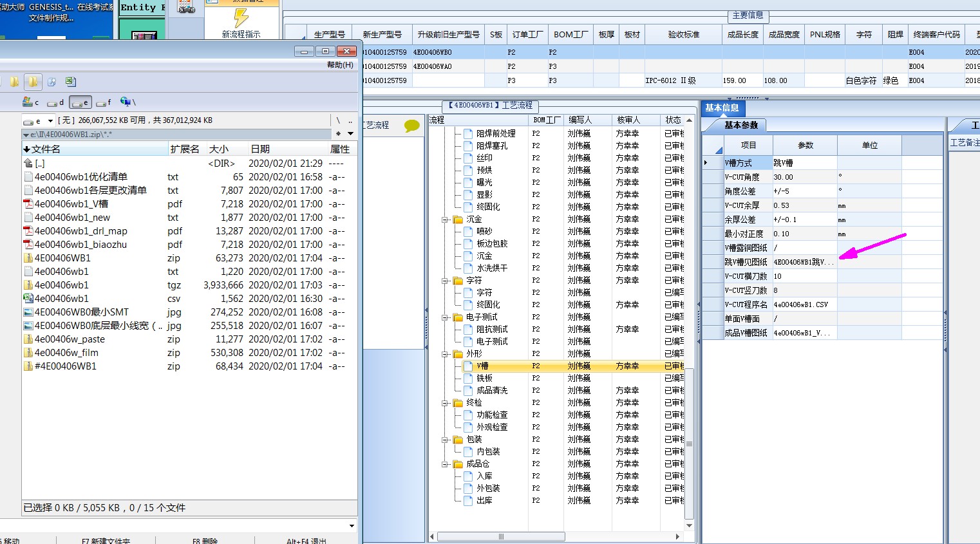Click the F8 删除 button
Viewport: 980px width, 544px height.
(x=205, y=541)
